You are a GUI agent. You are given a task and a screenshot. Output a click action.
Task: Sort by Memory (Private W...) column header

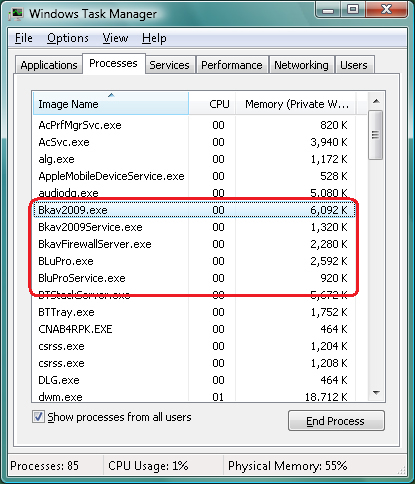[296, 104]
